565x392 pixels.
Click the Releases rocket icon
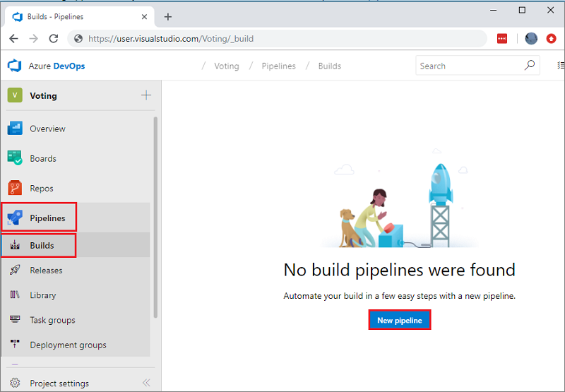15,270
